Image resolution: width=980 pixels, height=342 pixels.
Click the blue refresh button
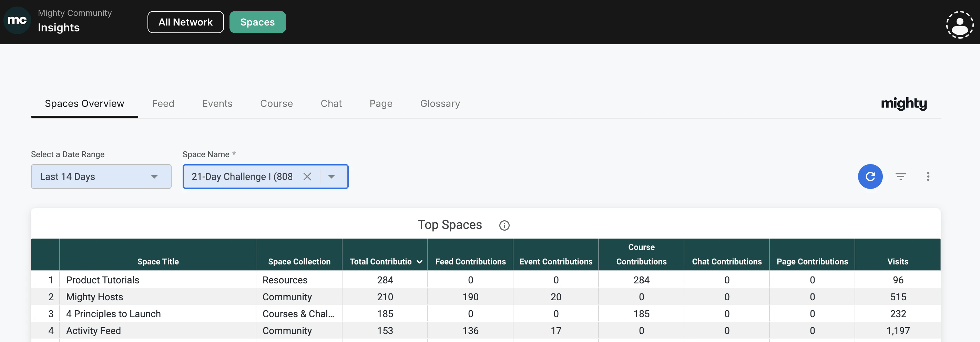pos(870,177)
